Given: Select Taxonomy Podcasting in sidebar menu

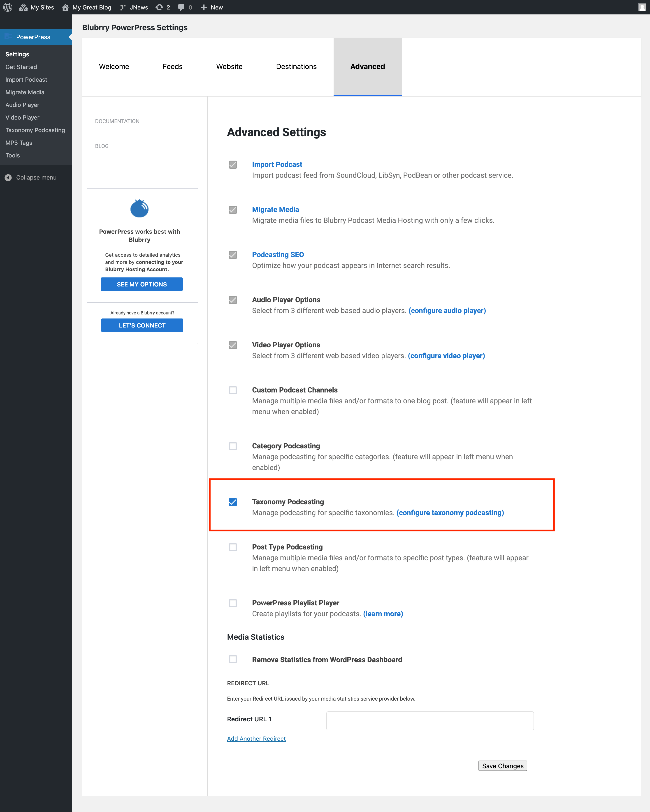Looking at the screenshot, I should (35, 130).
